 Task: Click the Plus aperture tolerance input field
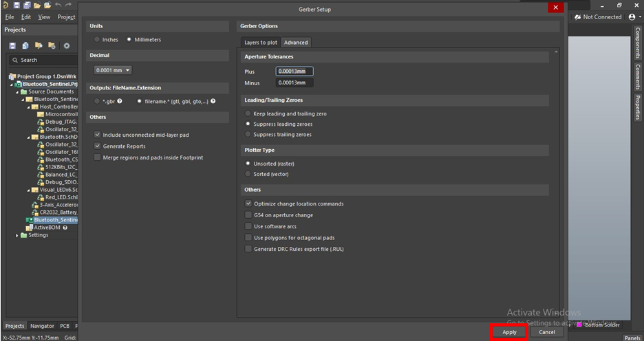click(x=294, y=71)
